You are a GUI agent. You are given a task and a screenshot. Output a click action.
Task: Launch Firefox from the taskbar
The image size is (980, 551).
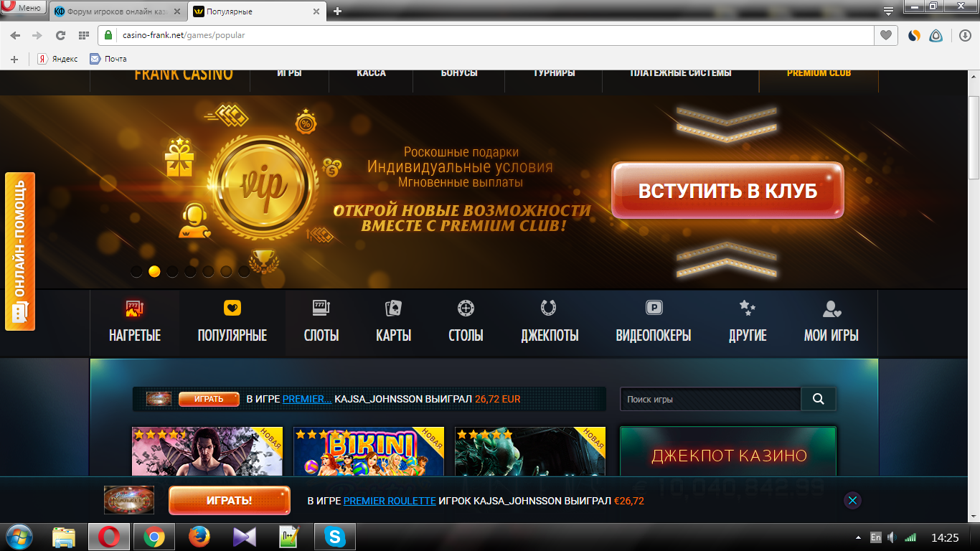199,537
